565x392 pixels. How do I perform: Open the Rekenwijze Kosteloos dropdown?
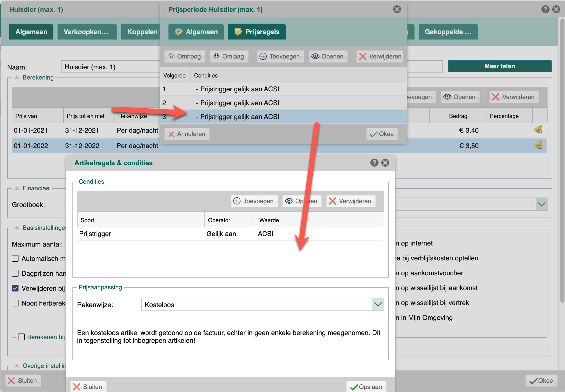(378, 305)
